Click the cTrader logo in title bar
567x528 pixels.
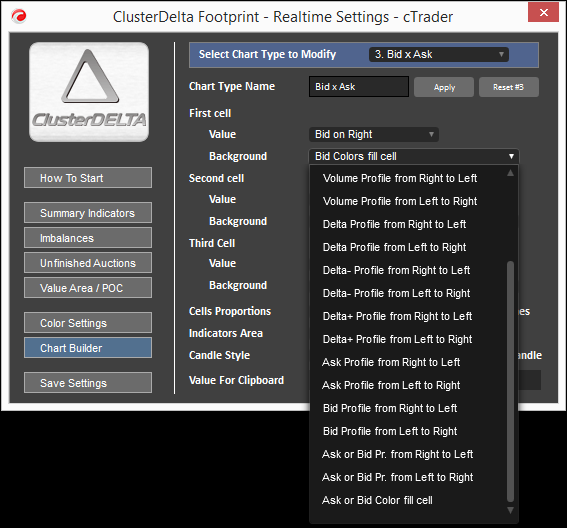point(18,16)
